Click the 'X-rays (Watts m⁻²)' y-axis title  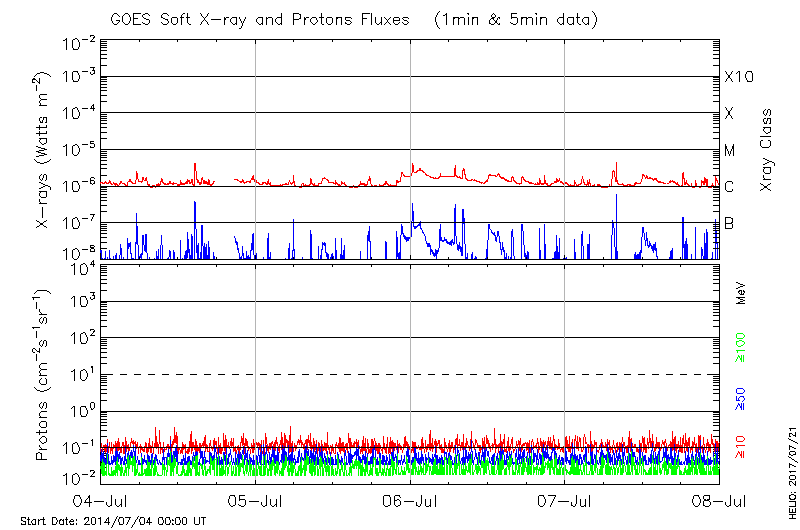click(x=45, y=149)
